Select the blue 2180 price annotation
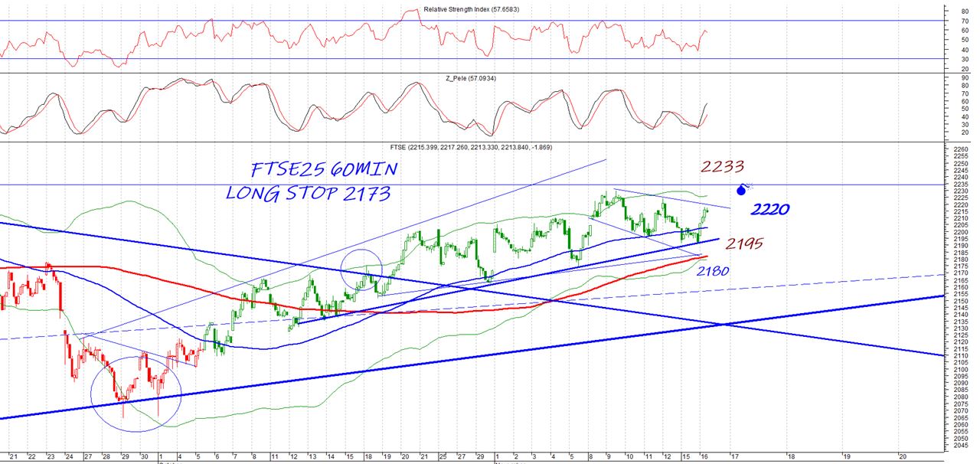980x464 pixels. coord(713,270)
